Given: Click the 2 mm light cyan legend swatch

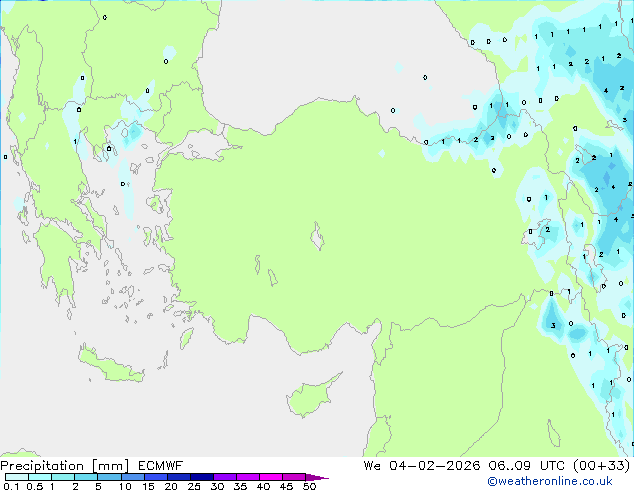Looking at the screenshot, I should point(87,477).
